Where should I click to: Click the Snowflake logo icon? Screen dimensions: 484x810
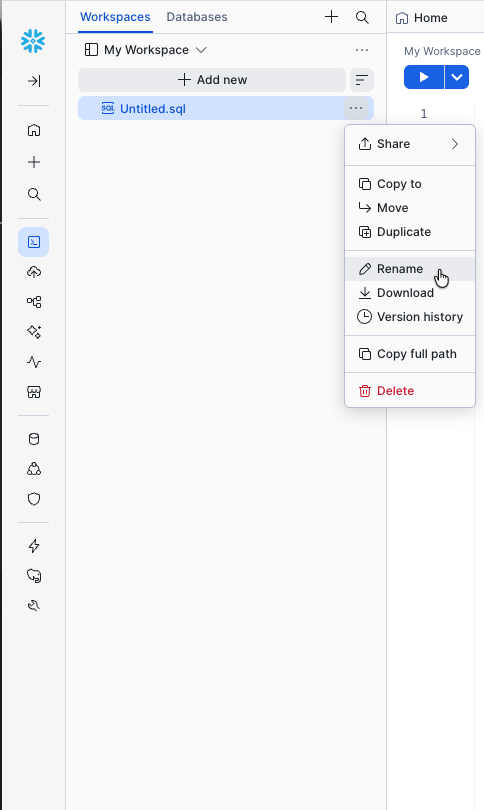33,41
